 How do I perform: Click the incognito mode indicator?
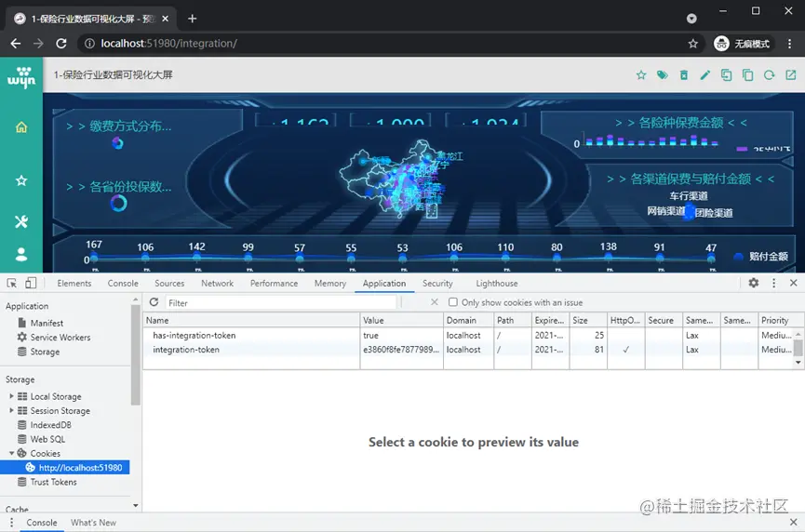pos(743,44)
